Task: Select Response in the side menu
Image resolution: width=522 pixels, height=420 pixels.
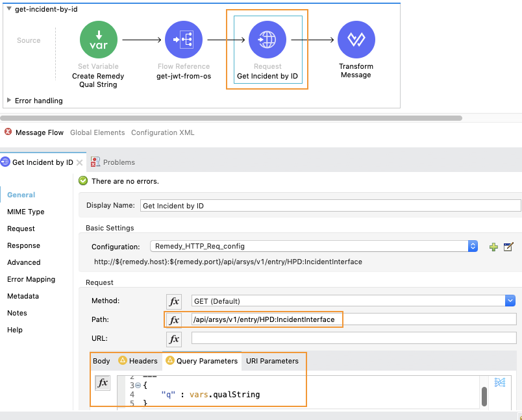Action: [23, 245]
